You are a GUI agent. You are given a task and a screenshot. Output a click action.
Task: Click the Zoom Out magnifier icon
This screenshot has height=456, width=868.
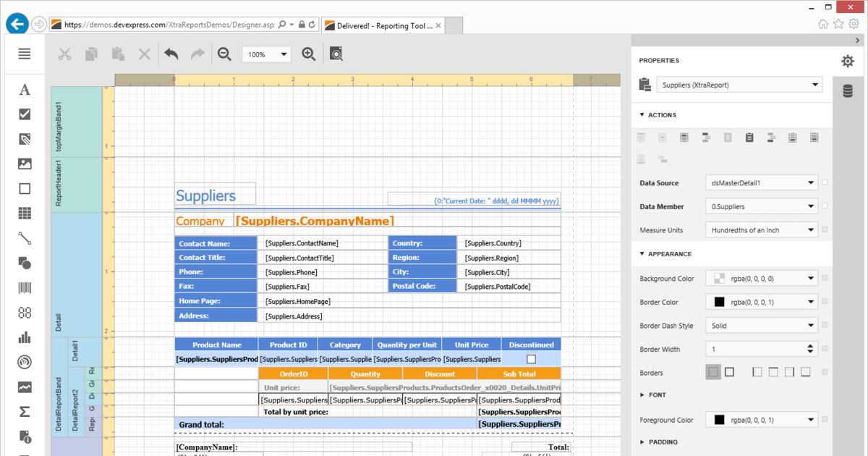coord(225,54)
